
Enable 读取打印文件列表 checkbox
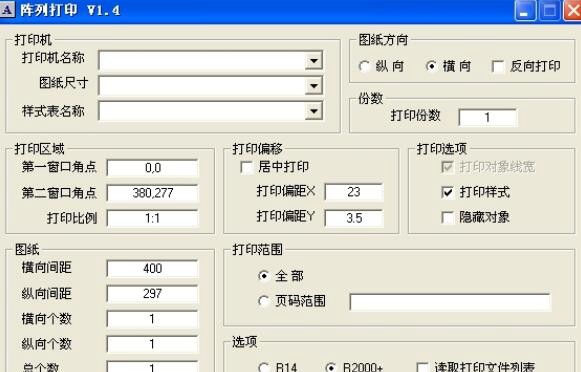pyautogui.click(x=422, y=368)
